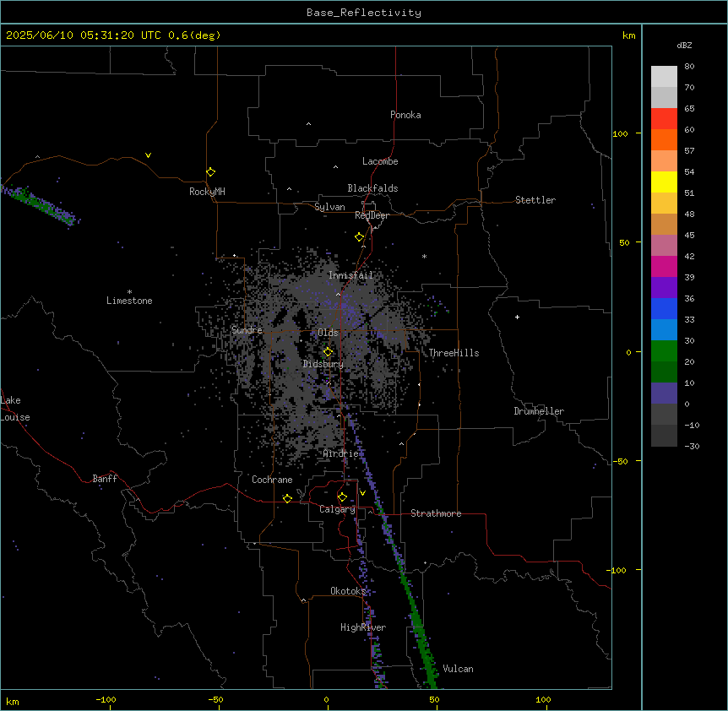Click the white plus marker north of Drumheller
Image resolution: width=728 pixels, height=711 pixels.
tap(517, 317)
